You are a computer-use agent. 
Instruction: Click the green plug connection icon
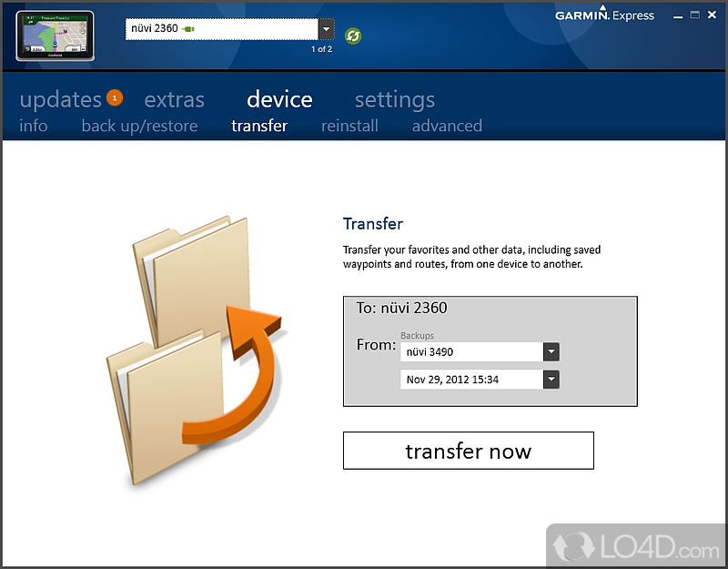tap(188, 29)
